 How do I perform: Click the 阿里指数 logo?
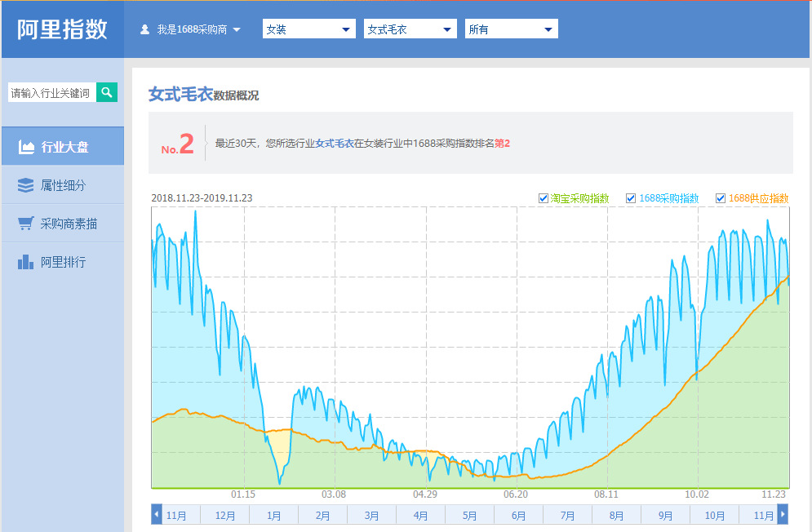62,29
